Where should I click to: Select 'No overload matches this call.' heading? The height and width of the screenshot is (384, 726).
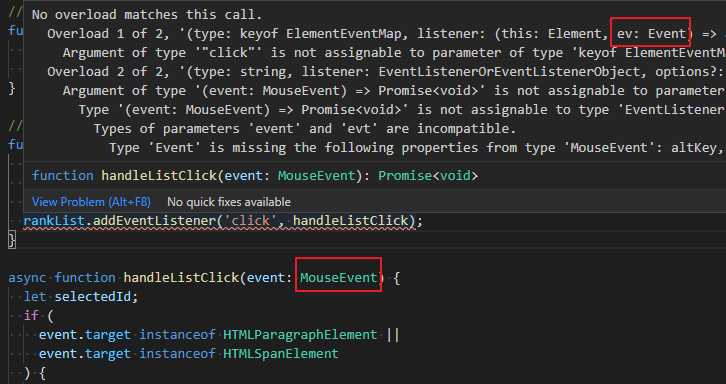pos(147,14)
